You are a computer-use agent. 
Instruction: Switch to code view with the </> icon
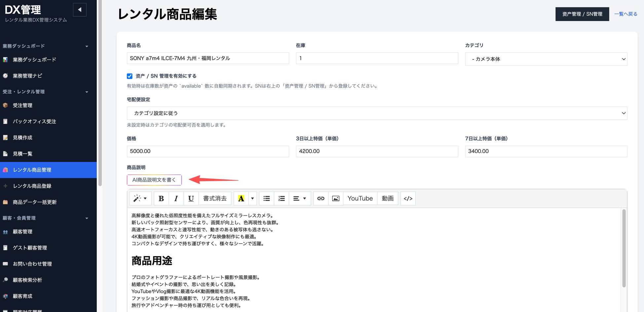pos(408,198)
